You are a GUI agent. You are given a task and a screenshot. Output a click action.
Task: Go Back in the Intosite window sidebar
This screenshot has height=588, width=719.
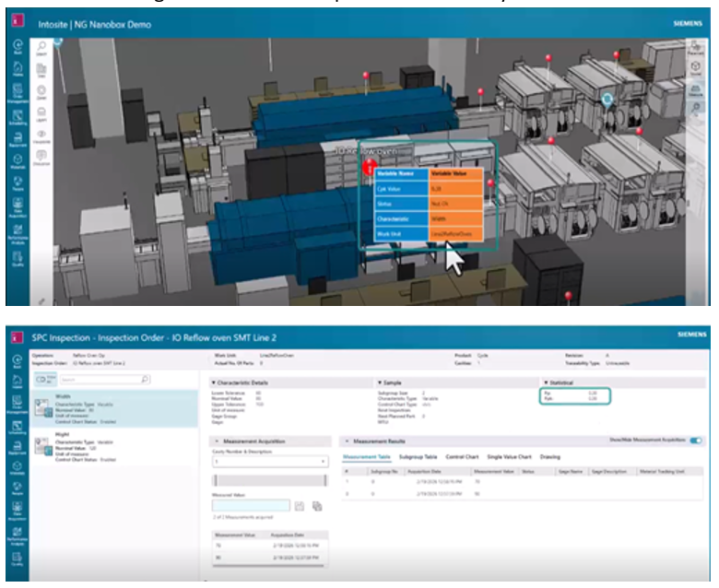click(18, 47)
